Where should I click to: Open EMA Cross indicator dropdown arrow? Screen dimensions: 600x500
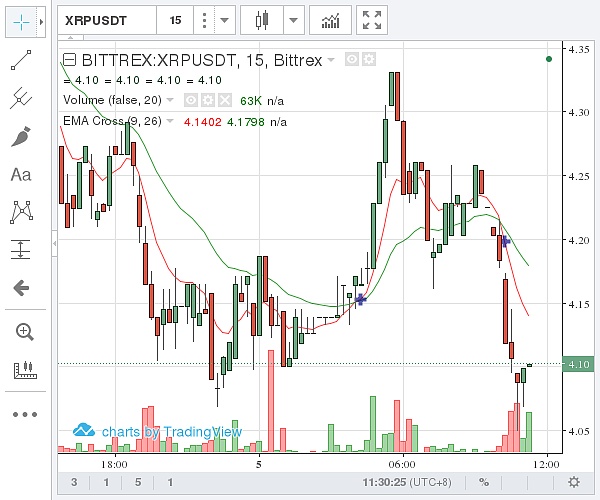[x=170, y=121]
